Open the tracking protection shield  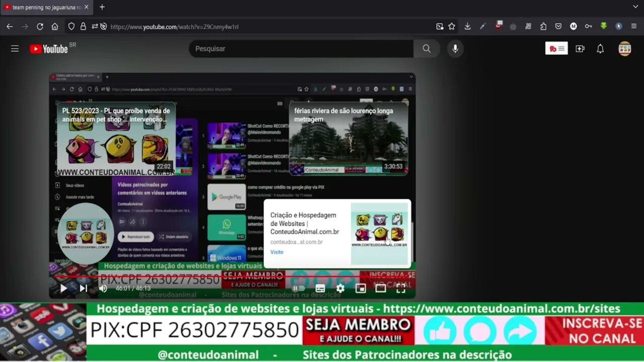pos(71,27)
